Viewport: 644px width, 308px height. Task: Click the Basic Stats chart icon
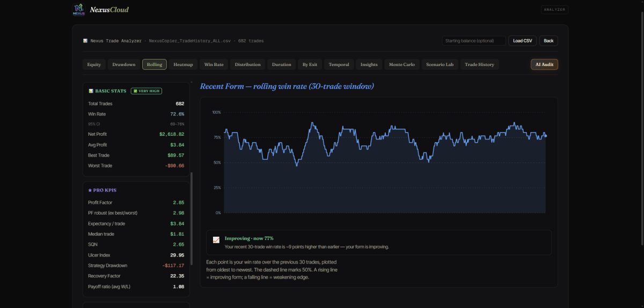[91, 91]
